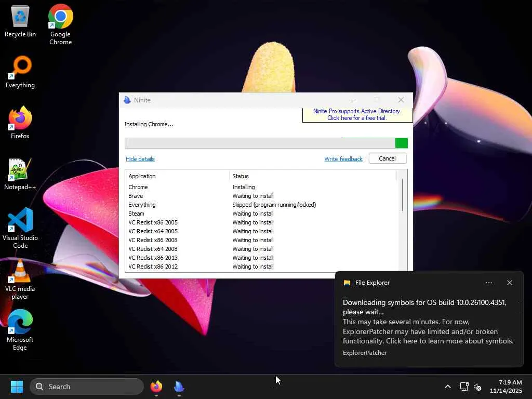Select the Notepad++ desktop shortcut
Viewport: 532px width, 399px height.
pyautogui.click(x=20, y=174)
